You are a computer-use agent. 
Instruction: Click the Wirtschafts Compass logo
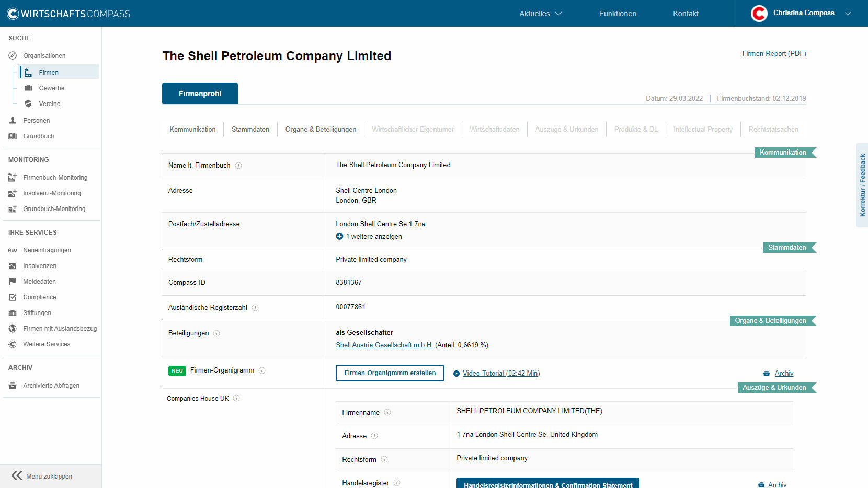pyautogui.click(x=68, y=14)
